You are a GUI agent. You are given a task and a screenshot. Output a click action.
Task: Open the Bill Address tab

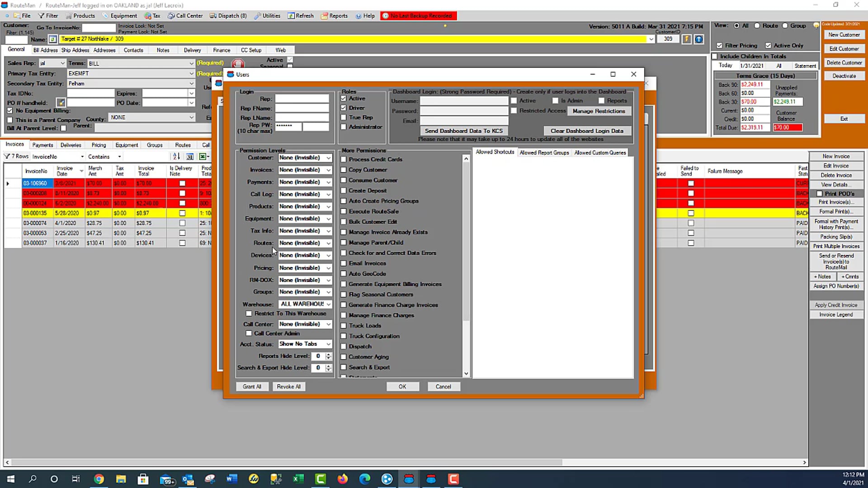pos(45,50)
